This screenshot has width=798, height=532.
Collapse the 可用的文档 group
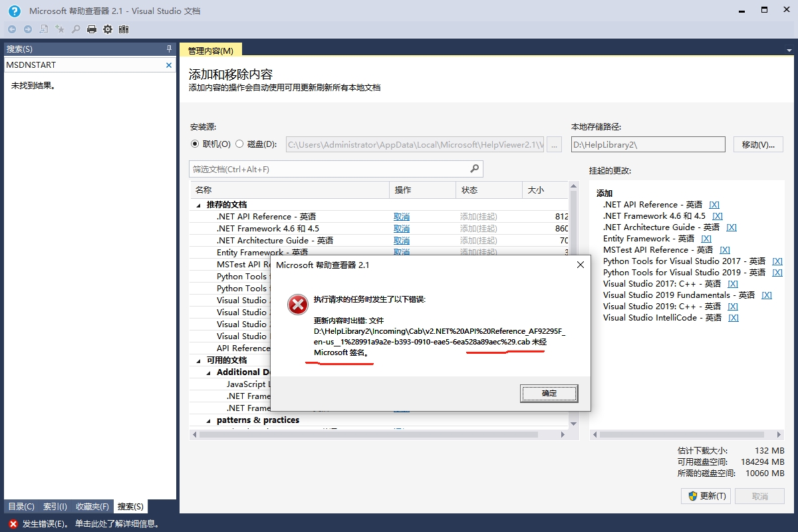(198, 360)
